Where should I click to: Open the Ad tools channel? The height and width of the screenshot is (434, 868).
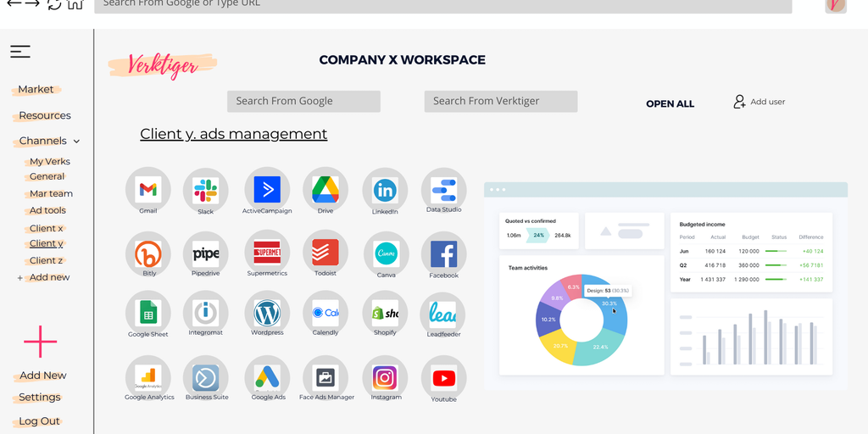[47, 210]
